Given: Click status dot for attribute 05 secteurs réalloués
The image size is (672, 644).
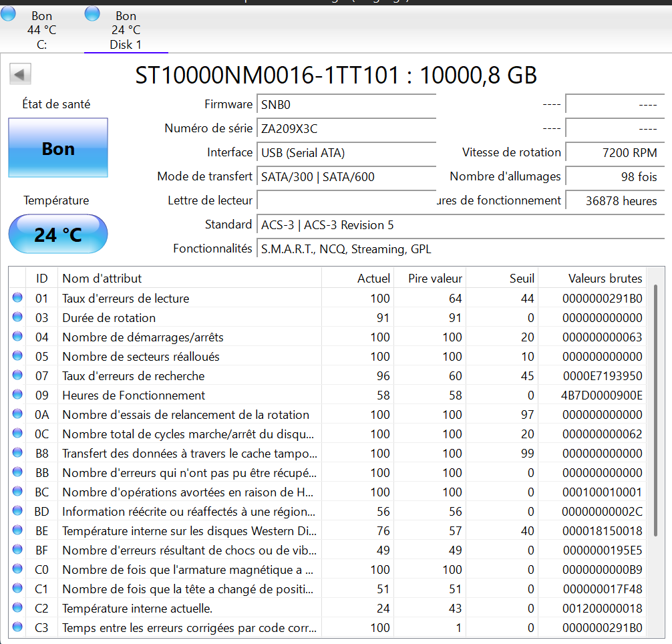Looking at the screenshot, I should 17,355.
